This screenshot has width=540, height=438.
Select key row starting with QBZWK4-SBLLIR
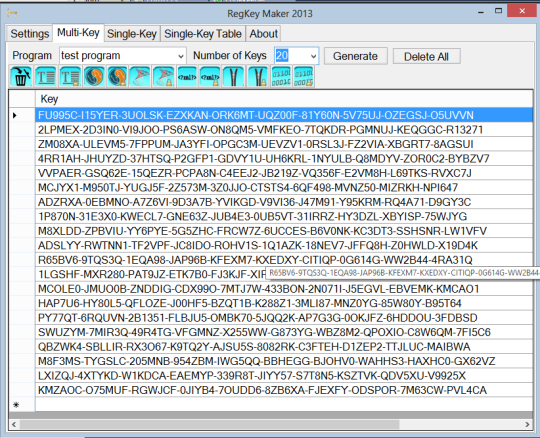tap(284, 346)
